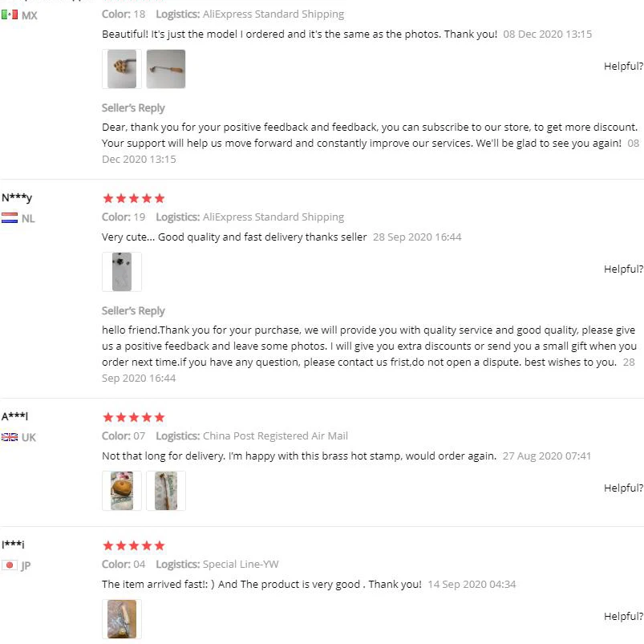
Task: Click the N***y reviewer name
Action: [17, 198]
